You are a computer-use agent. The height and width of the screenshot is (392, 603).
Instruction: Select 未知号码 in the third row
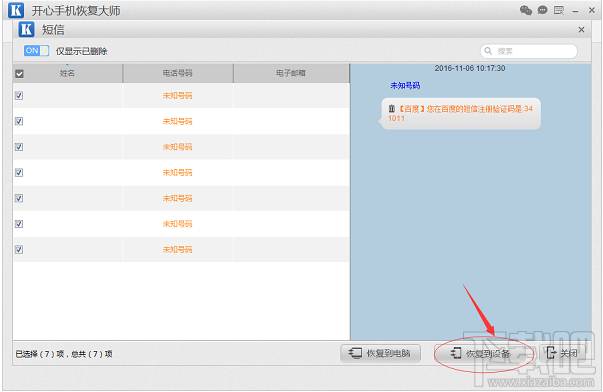[x=177, y=147]
